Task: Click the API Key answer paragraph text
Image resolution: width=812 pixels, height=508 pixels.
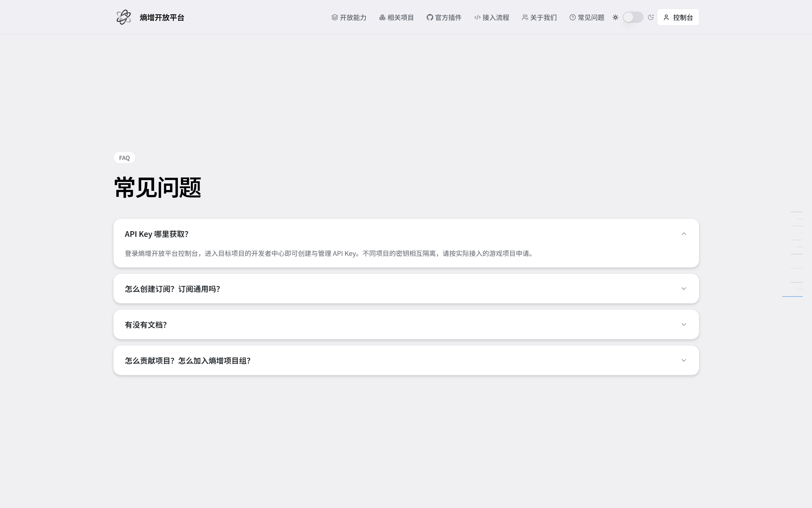Action: pyautogui.click(x=330, y=253)
